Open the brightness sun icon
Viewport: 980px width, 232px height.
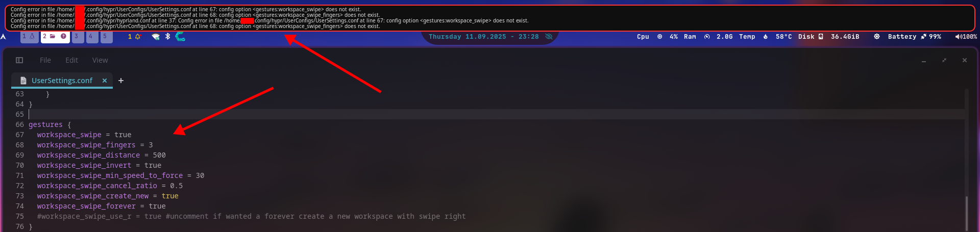(877, 37)
